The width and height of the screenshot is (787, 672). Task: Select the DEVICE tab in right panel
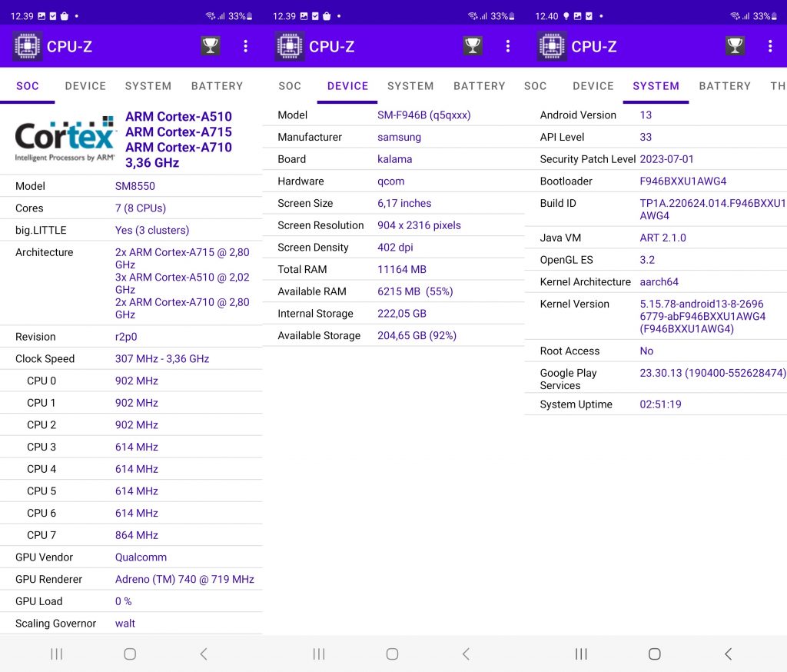tap(593, 86)
